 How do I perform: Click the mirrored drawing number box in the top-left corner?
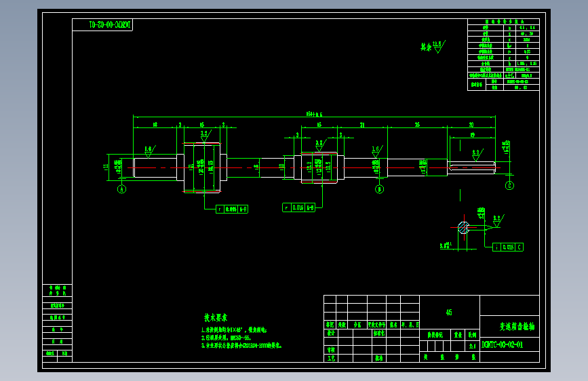[x=102, y=25]
